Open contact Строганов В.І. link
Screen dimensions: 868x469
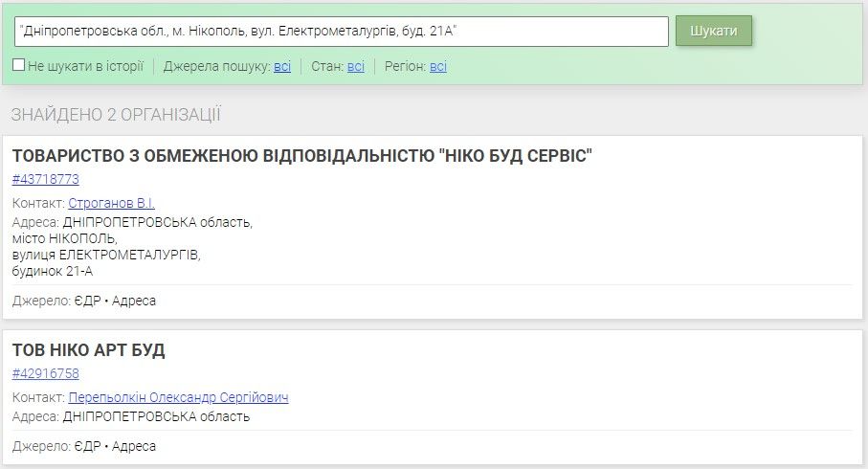[x=111, y=203]
